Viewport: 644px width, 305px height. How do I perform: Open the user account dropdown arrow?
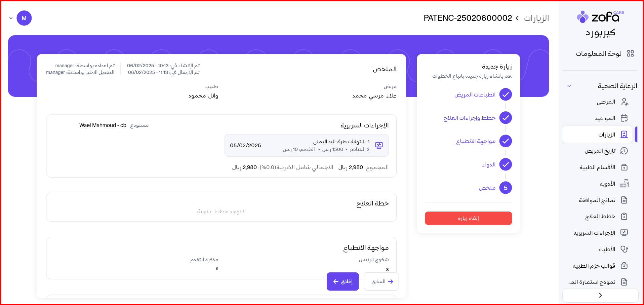coord(11,18)
